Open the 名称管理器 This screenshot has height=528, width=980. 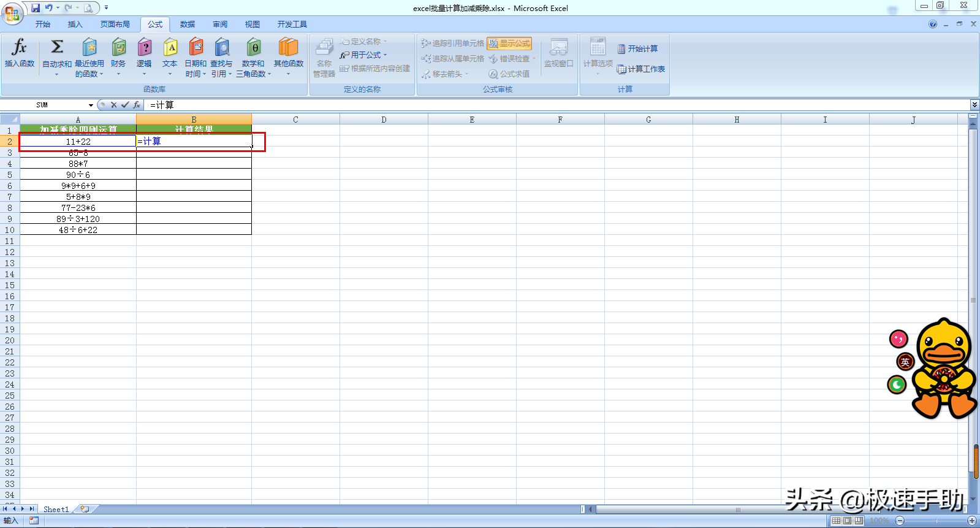click(324, 58)
